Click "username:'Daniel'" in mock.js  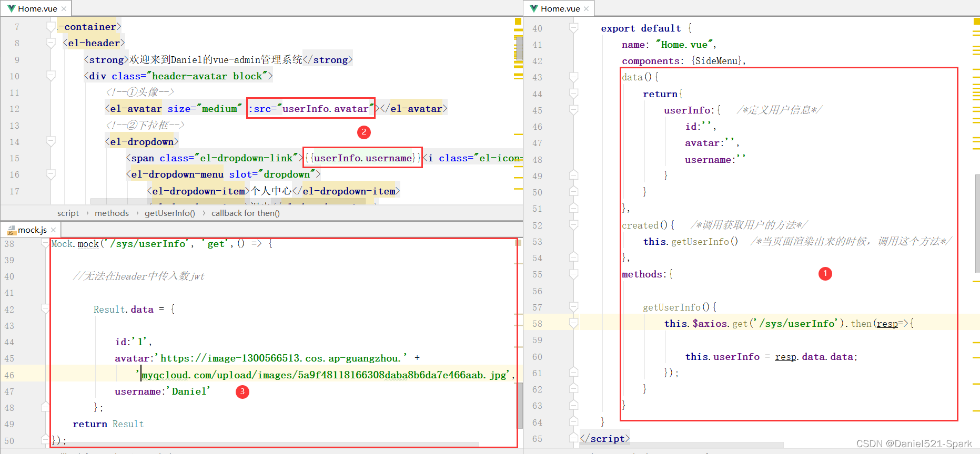tap(163, 391)
